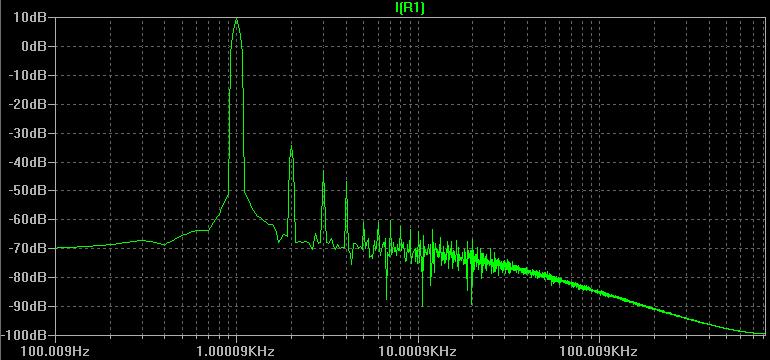Viewport: 770px width, 360px height.
Task: Click the second harmonic peak near -35dB
Action: coord(291,146)
